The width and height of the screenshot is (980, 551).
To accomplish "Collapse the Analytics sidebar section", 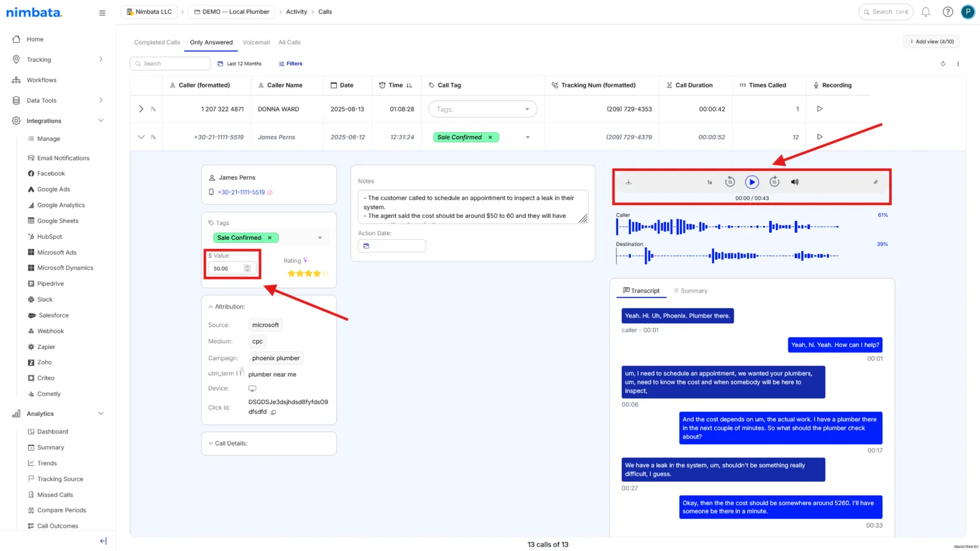I will pyautogui.click(x=58, y=414).
